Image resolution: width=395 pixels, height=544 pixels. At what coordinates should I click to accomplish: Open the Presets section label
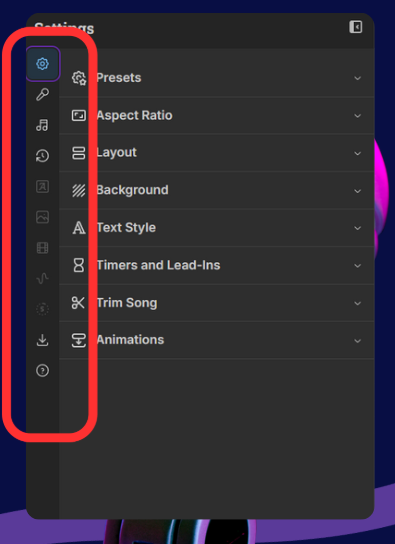pyautogui.click(x=119, y=78)
